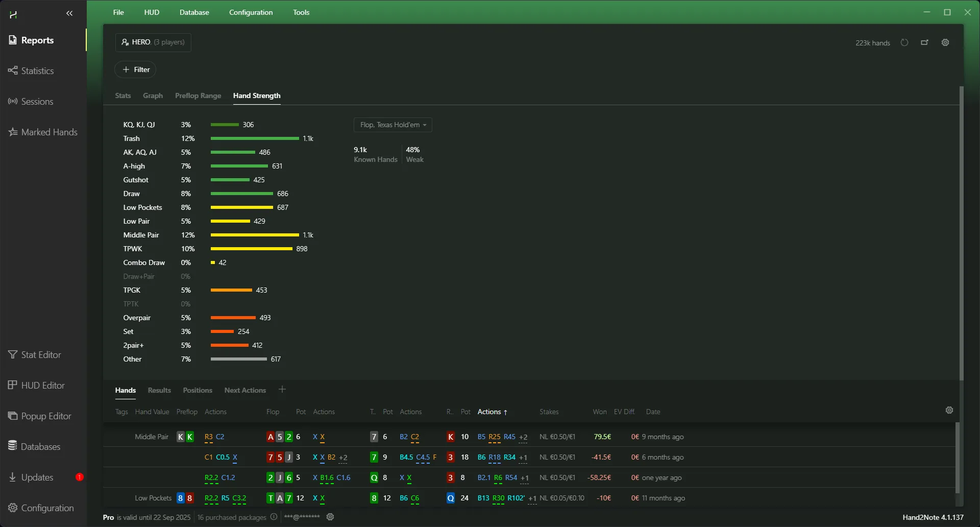Open the Statistics section
The width and height of the screenshot is (980, 527).
(x=37, y=71)
